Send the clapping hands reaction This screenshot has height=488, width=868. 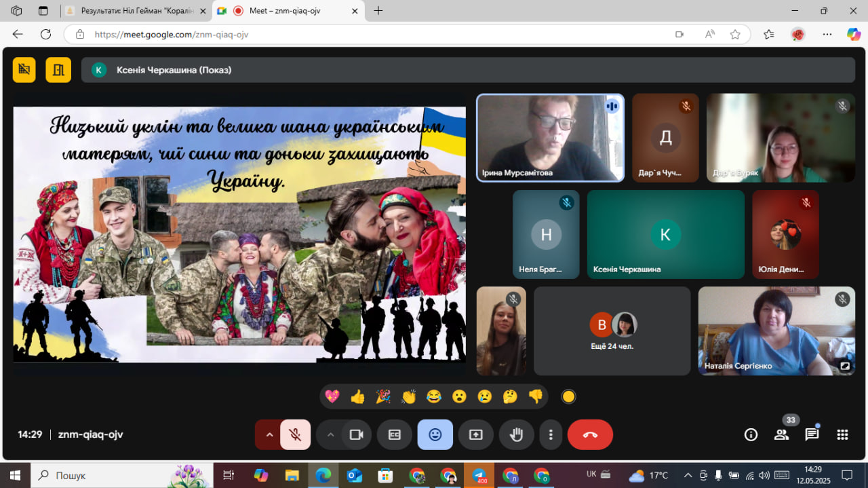[x=408, y=396]
